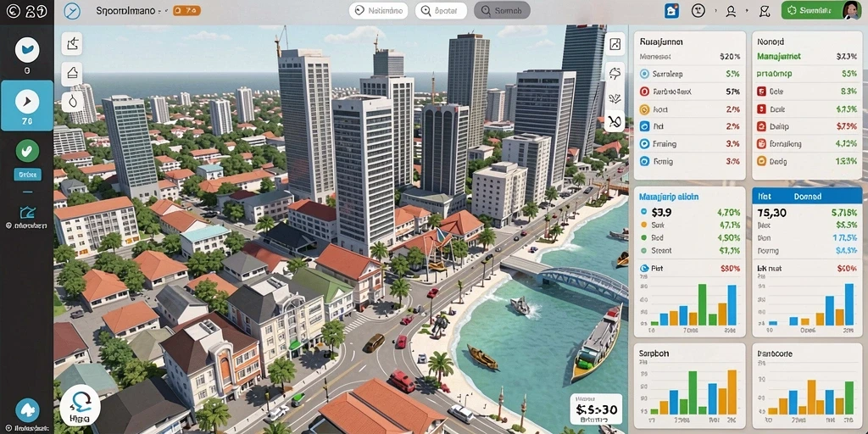Viewport: 868px width, 434px height.
Task: Select the first white pill tab in top bar
Action: click(379, 10)
